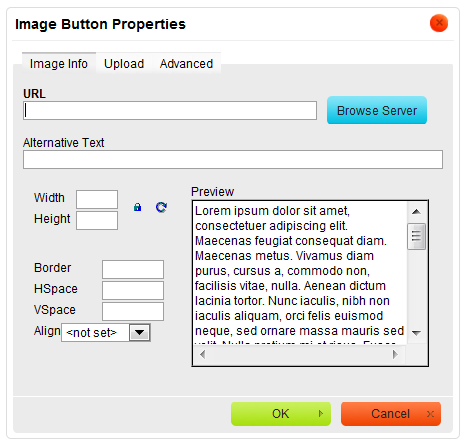
Task: Open the Align dropdown arrow
Action: (139, 333)
